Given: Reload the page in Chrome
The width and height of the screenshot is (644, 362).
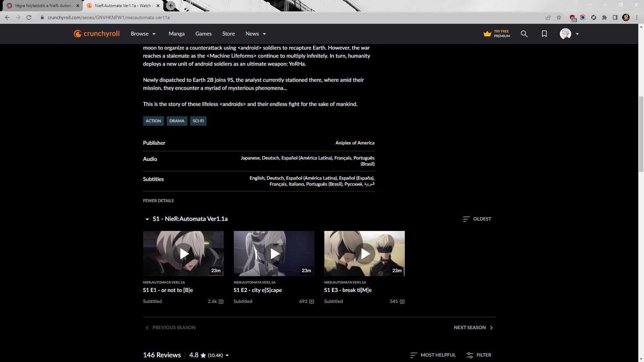Looking at the screenshot, I should click(29, 17).
